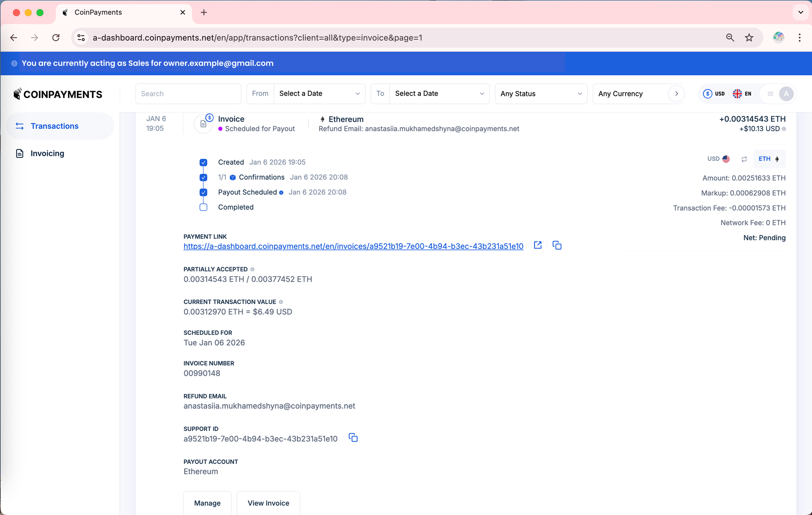
Task: Expand the Chrome tab search chevron
Action: pos(801,12)
